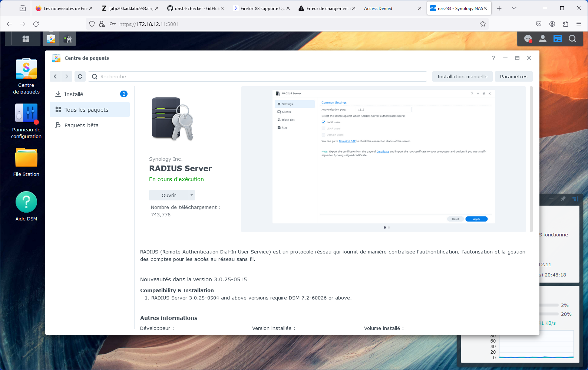Click the Ouvrir button
Screen dimensions: 588x370
point(169,195)
